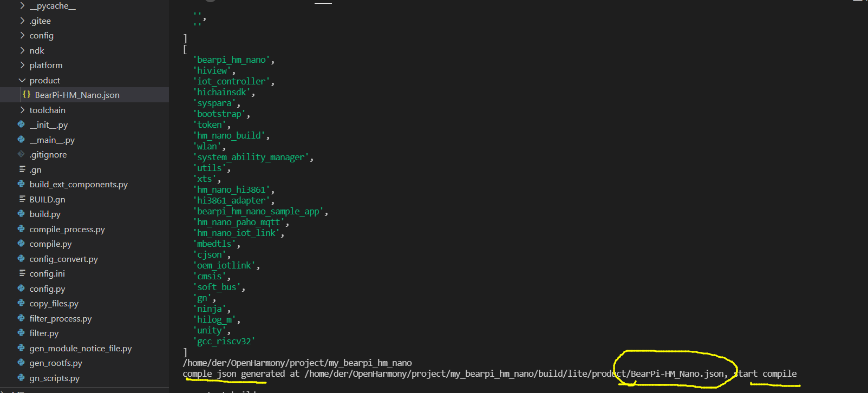This screenshot has width=868, height=393.
Task: Click Python icon next to gn_scripts.py
Action: (21, 378)
